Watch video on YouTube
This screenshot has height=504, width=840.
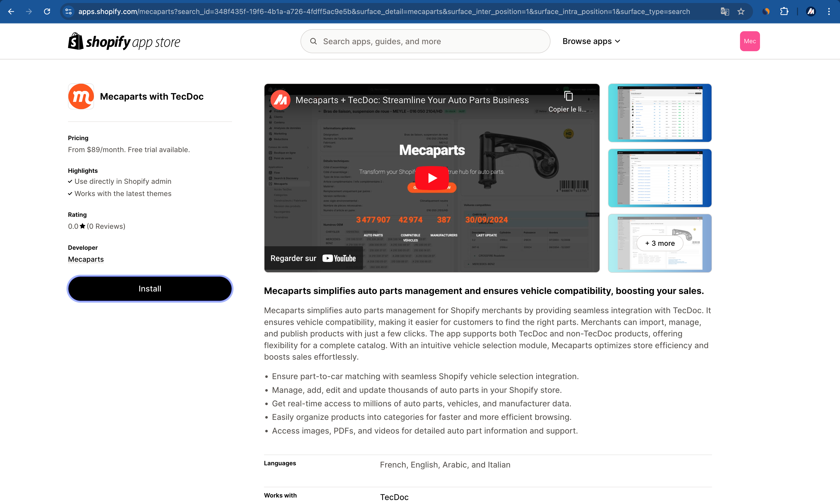click(313, 258)
